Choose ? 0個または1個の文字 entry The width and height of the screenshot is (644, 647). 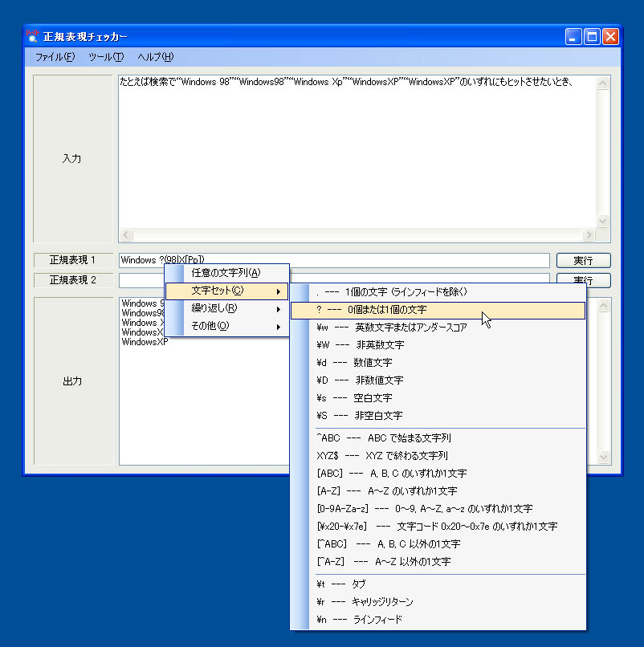pyautogui.click(x=372, y=310)
